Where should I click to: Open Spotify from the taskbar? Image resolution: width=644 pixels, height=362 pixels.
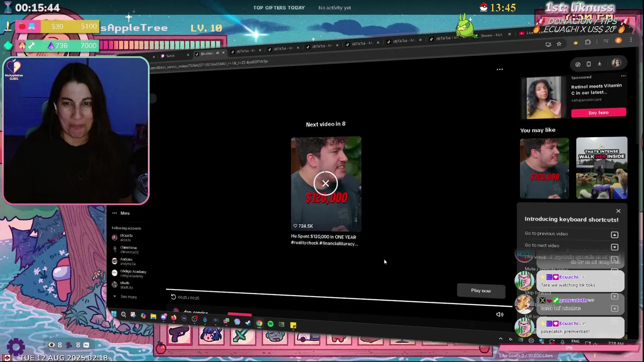pyautogui.click(x=270, y=324)
